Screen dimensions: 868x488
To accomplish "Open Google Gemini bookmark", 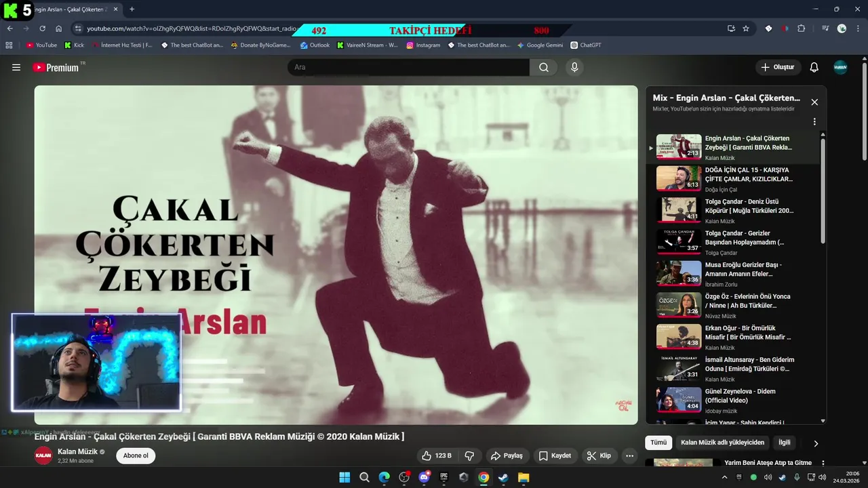I will pos(540,45).
